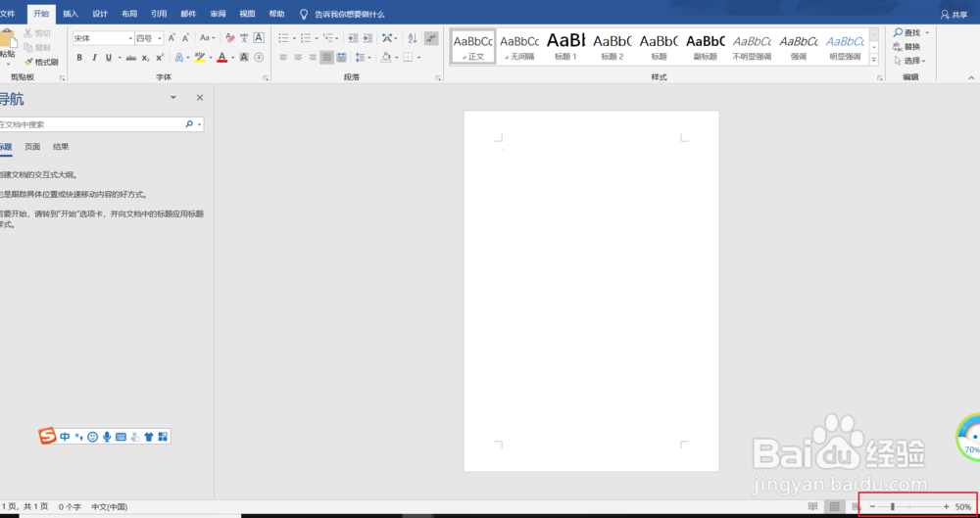The height and width of the screenshot is (518, 980).
Task: Click the zoom in (+) button
Action: [947, 506]
